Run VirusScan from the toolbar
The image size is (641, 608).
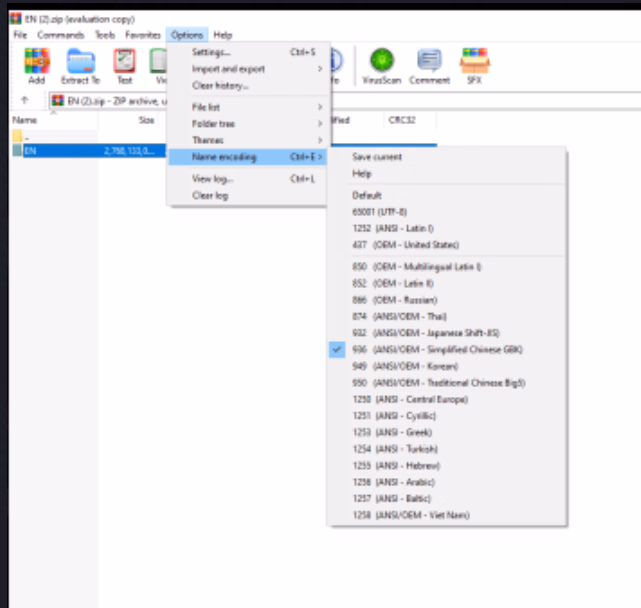(382, 65)
